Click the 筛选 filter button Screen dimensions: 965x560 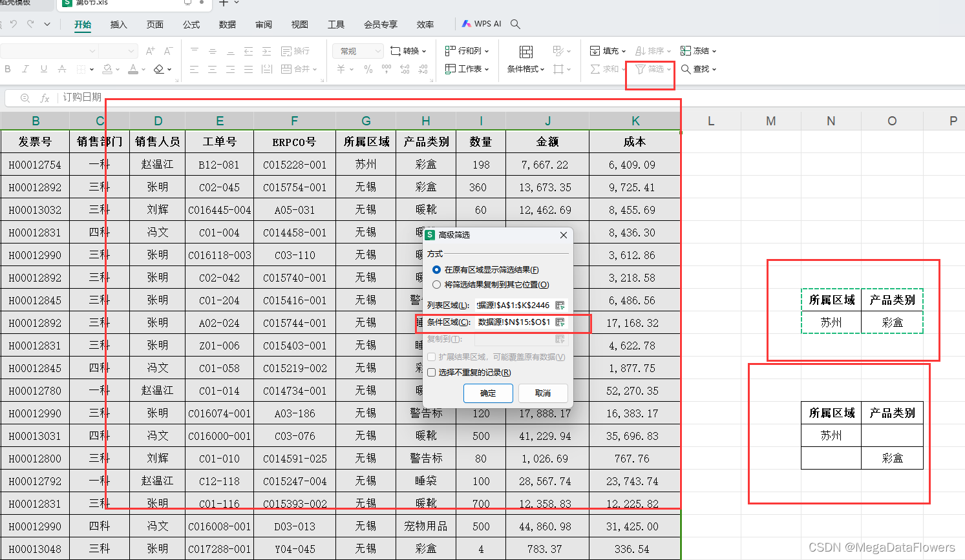point(653,69)
